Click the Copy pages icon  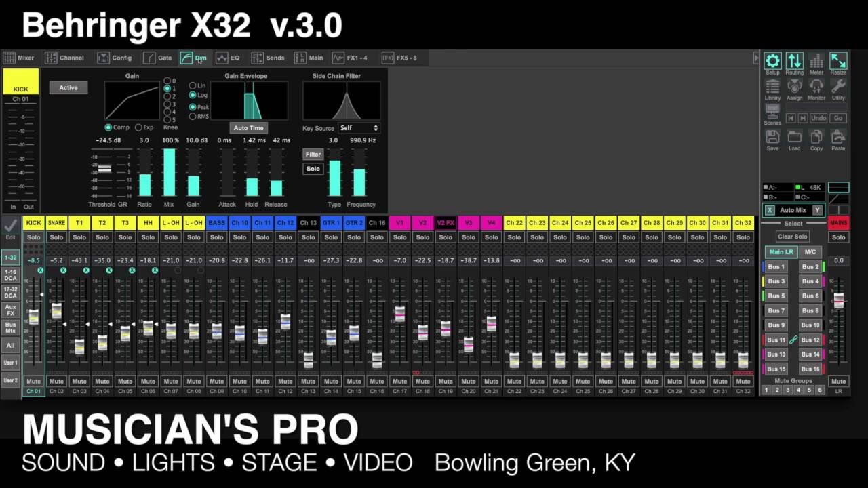[x=816, y=137]
